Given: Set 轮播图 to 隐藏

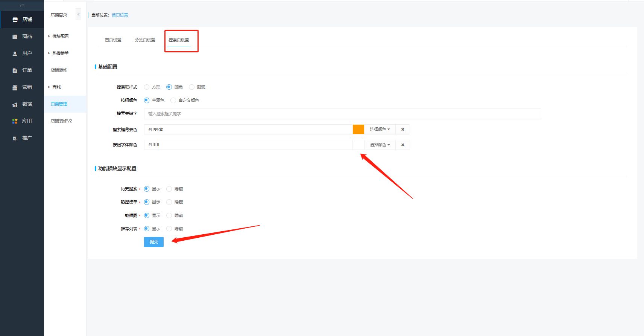Looking at the screenshot, I should coord(169,215).
